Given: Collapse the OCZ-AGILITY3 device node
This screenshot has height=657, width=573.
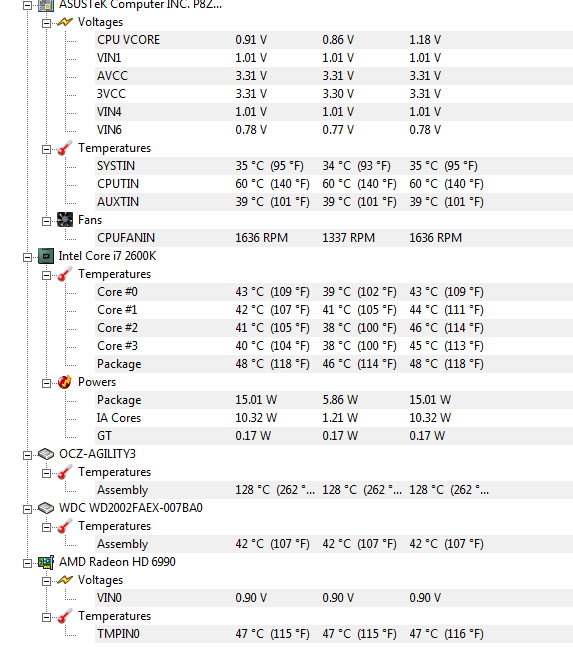Looking at the screenshot, I should point(27,455).
